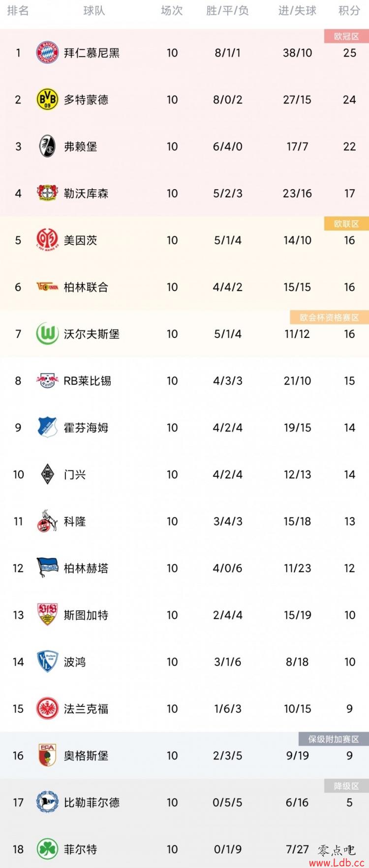Click the 降级区 zone tag
This screenshot has width=369, height=868.
(346, 786)
